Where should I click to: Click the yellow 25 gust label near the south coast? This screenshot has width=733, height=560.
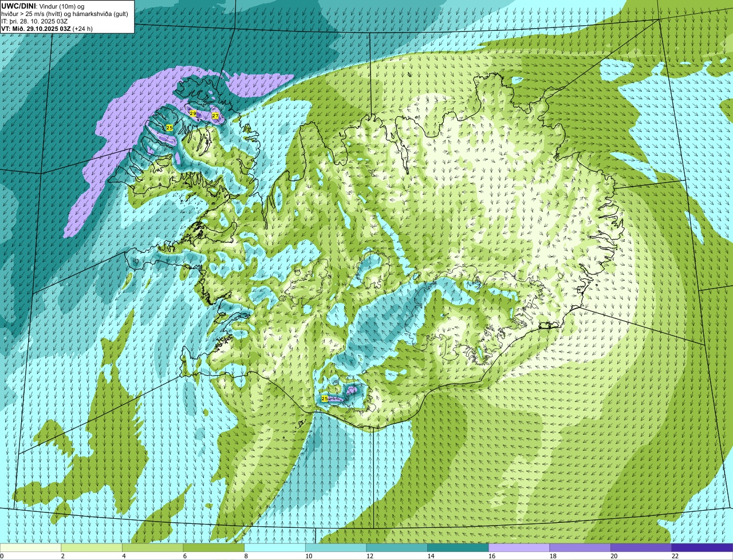tap(325, 398)
